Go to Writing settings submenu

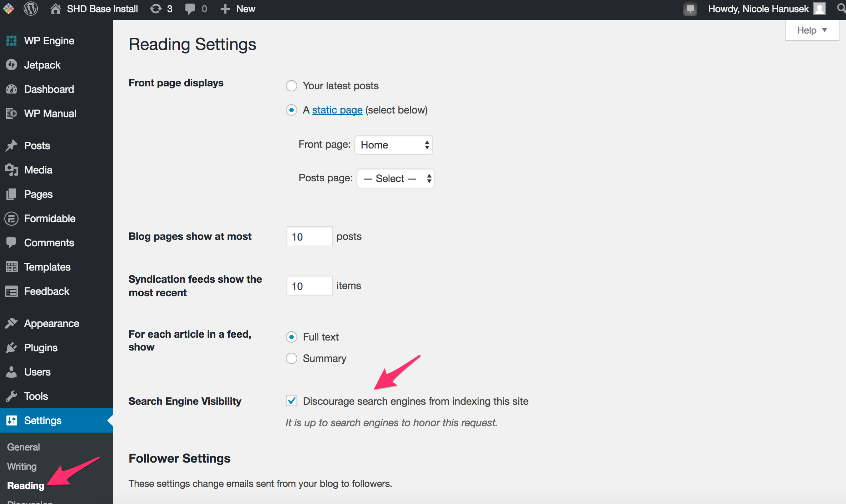(x=22, y=467)
